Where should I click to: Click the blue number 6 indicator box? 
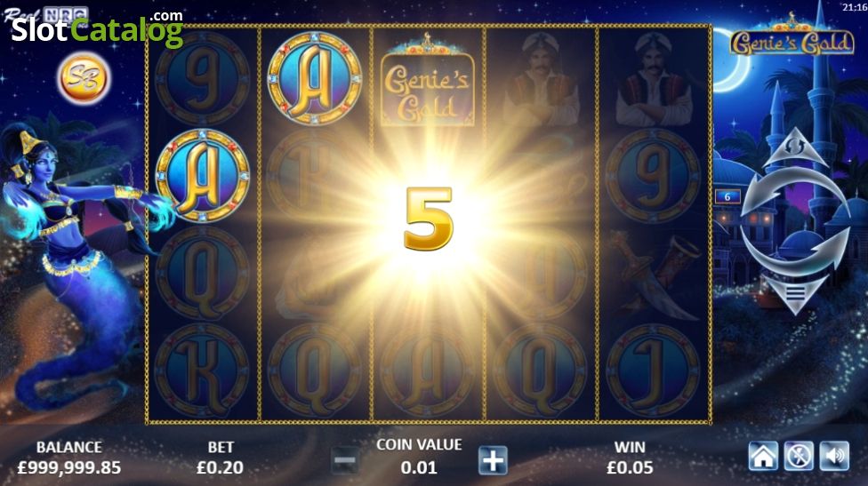coord(727,196)
